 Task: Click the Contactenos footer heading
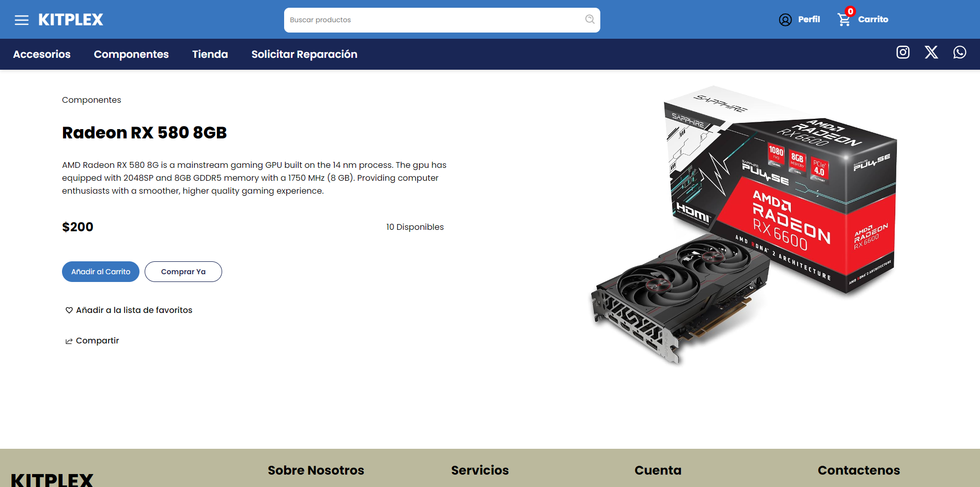pyautogui.click(x=859, y=470)
